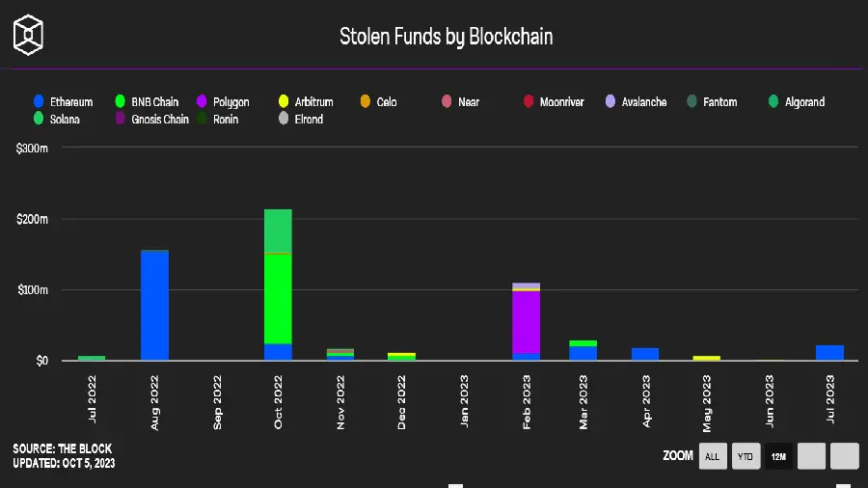Toggle Avalanche series visibility
Screen dimensions: 868x488
(610, 102)
